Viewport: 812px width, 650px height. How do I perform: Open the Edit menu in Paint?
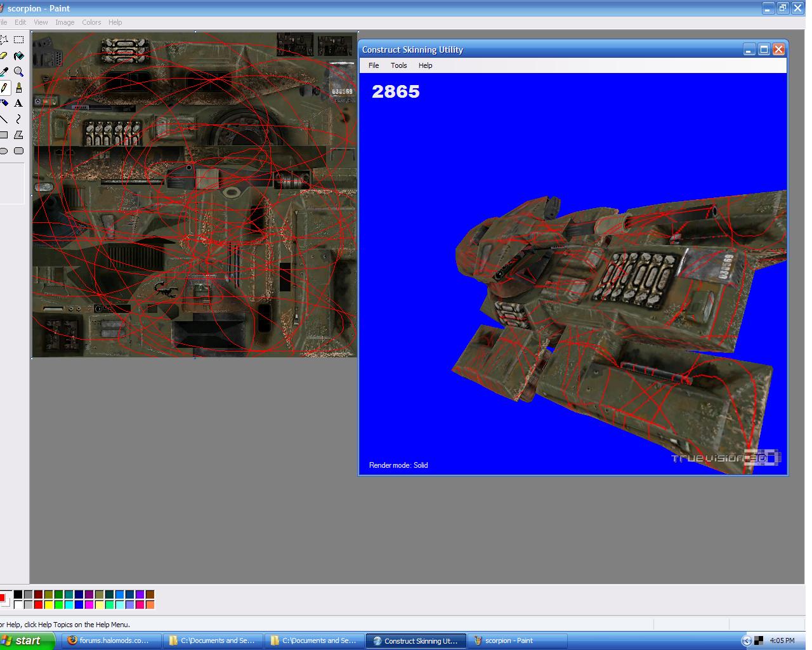(x=20, y=22)
